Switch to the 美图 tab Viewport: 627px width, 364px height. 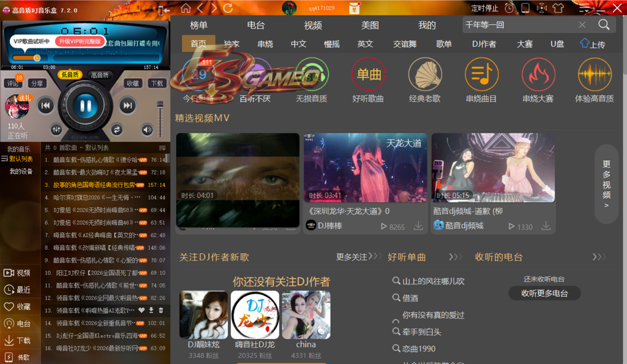pos(370,25)
